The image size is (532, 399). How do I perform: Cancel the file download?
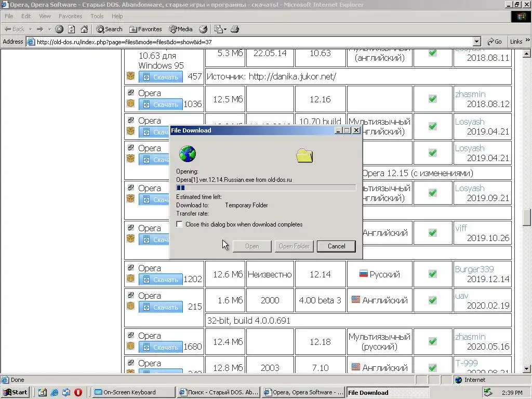coord(336,246)
